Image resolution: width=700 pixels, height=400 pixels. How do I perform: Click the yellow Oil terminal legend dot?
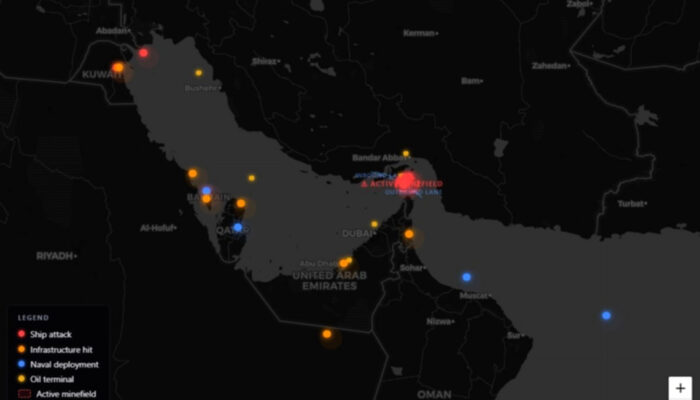pyautogui.click(x=21, y=379)
